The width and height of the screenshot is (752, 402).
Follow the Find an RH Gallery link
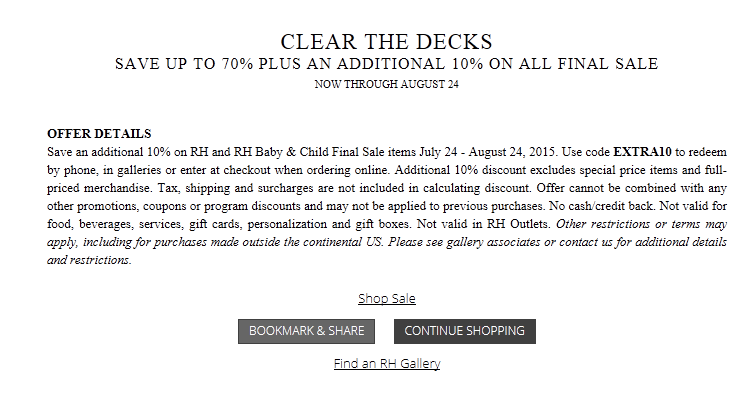coord(387,364)
